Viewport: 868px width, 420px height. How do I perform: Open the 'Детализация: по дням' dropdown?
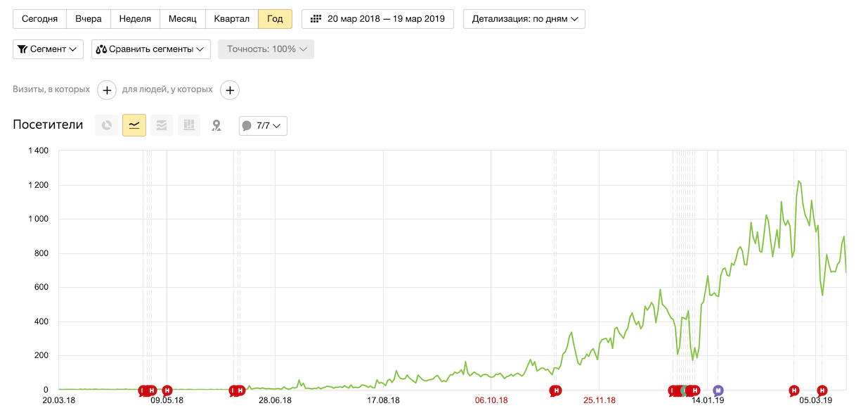click(524, 19)
